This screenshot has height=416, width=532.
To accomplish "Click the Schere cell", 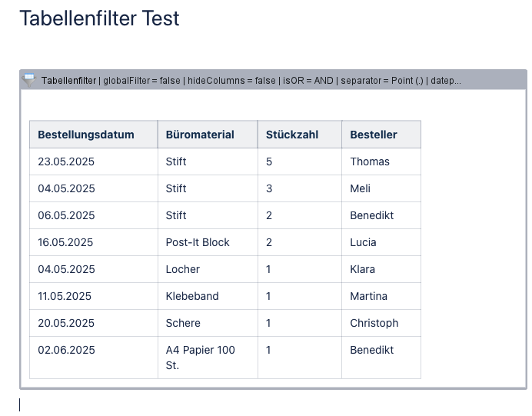I will point(183,323).
